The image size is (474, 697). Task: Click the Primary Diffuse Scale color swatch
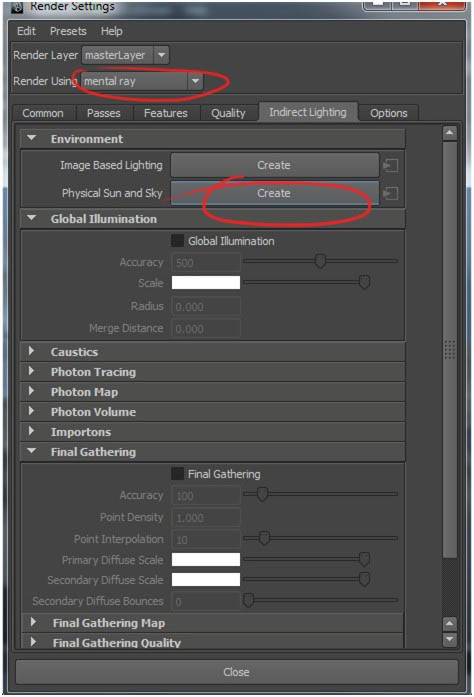[x=206, y=560]
